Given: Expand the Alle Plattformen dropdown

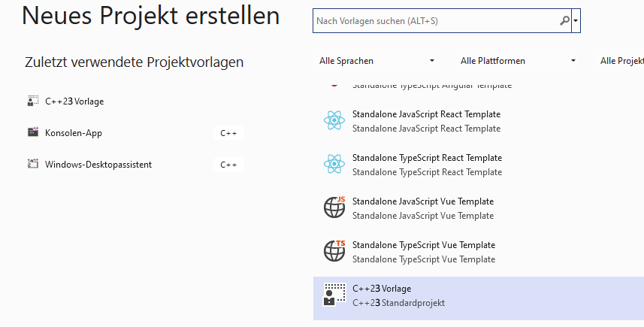Looking at the screenshot, I should coord(518,61).
